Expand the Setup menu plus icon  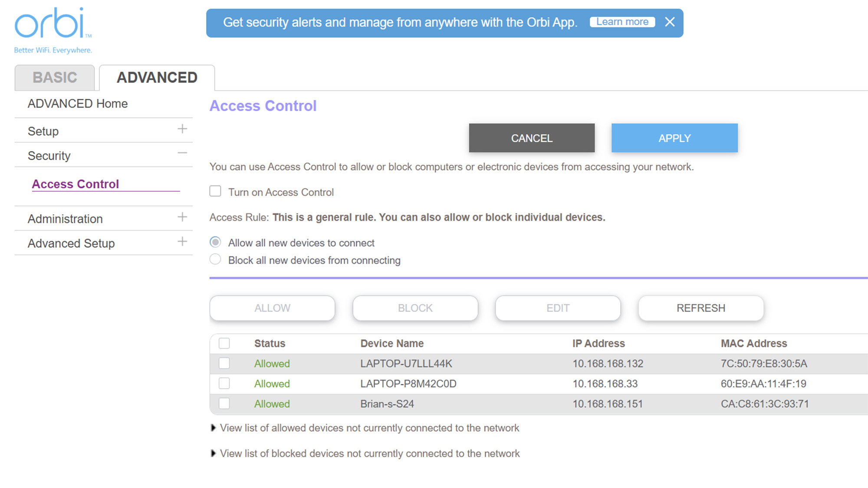pos(182,129)
